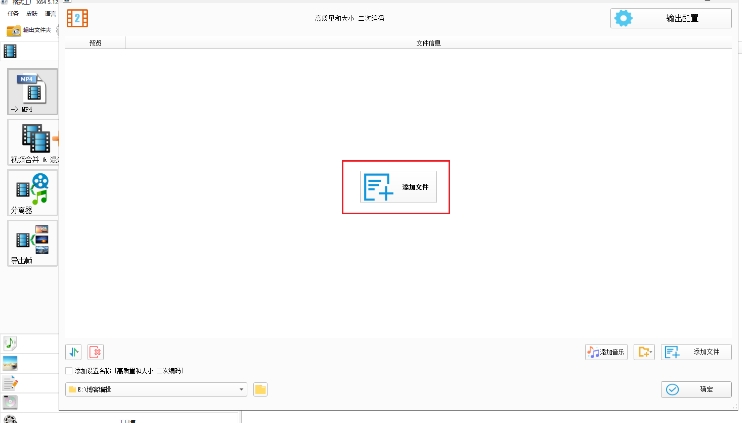Screen dimensions: 742x423
Task: Browse output folder with yellow folder icon
Action: (260, 390)
